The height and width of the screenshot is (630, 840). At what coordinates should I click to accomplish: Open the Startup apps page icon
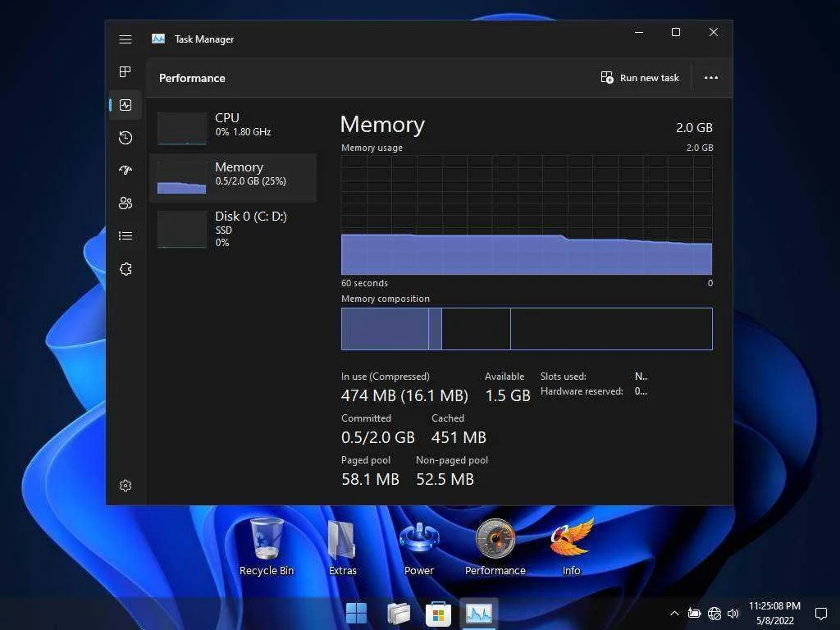(126, 171)
